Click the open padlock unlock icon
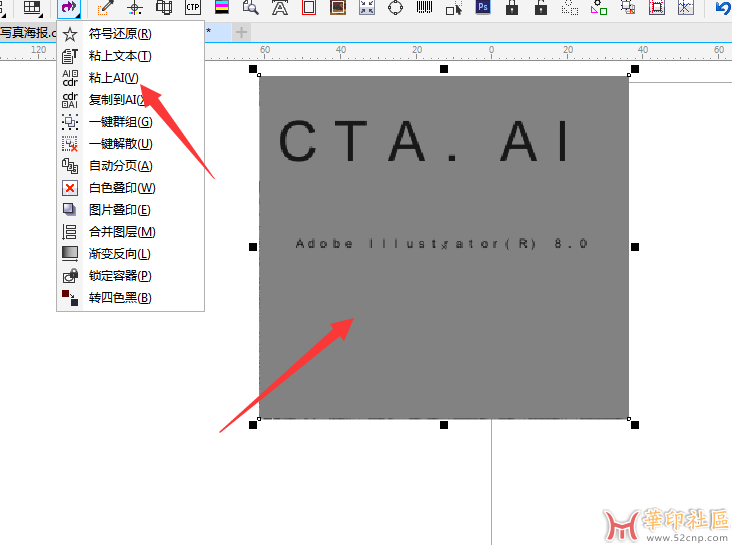Image resolution: width=732 pixels, height=545 pixels. (541, 7)
